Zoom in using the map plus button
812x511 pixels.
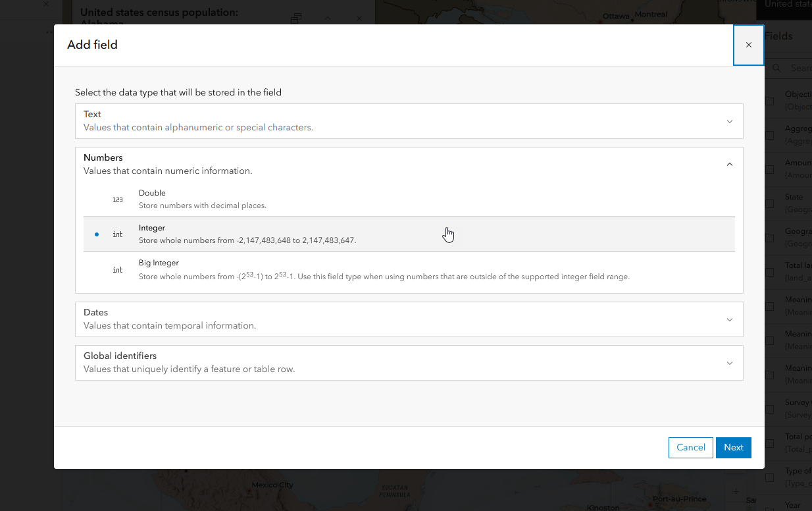[735, 491]
